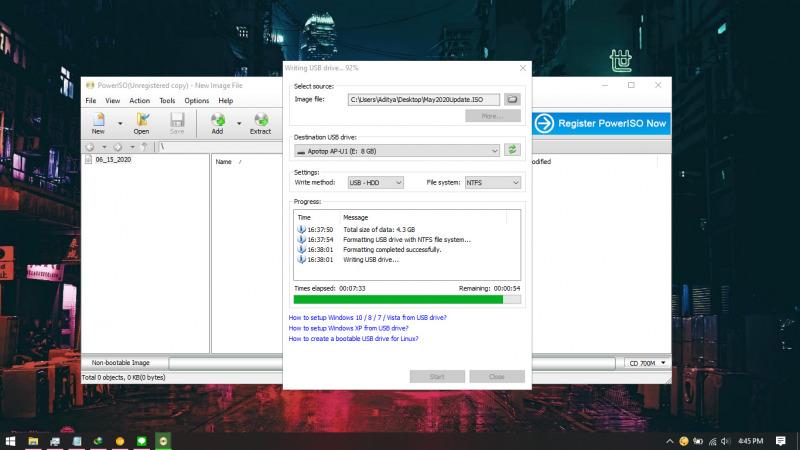Viewport: 800px width, 450px height.
Task: Click the orange browser taskbar icon
Action: pyautogui.click(x=120, y=441)
